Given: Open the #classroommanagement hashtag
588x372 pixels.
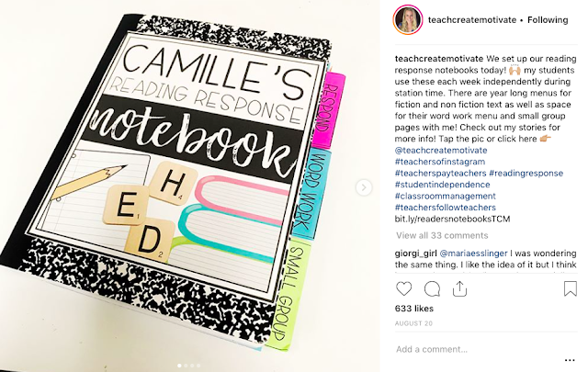Looking at the screenshot, I should 445,196.
